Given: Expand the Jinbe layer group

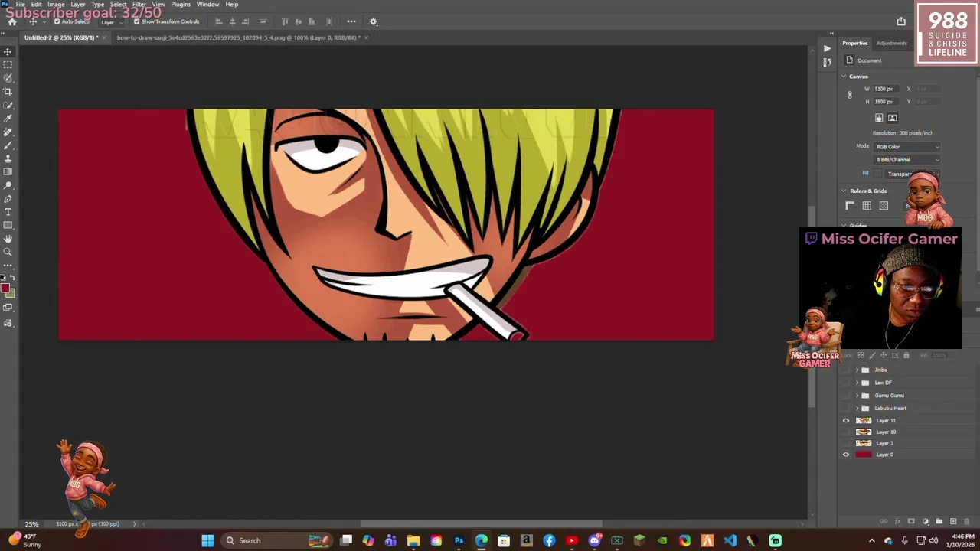Looking at the screenshot, I should click(857, 370).
